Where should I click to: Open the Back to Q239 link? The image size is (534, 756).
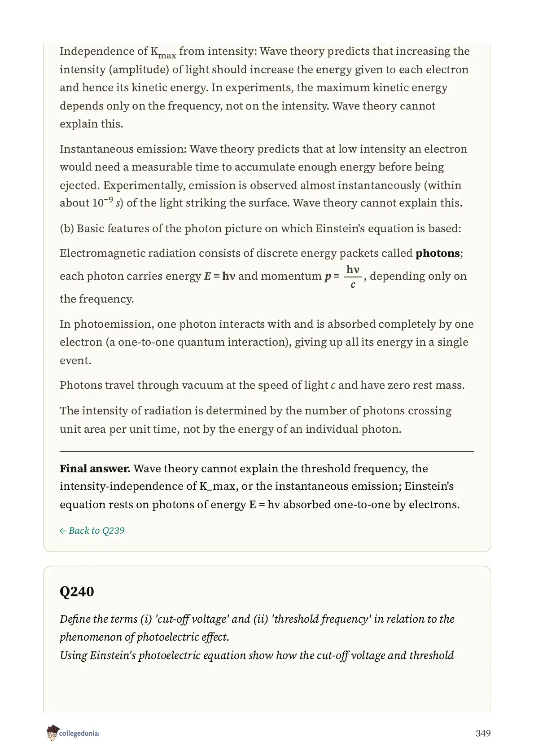[x=92, y=531]
